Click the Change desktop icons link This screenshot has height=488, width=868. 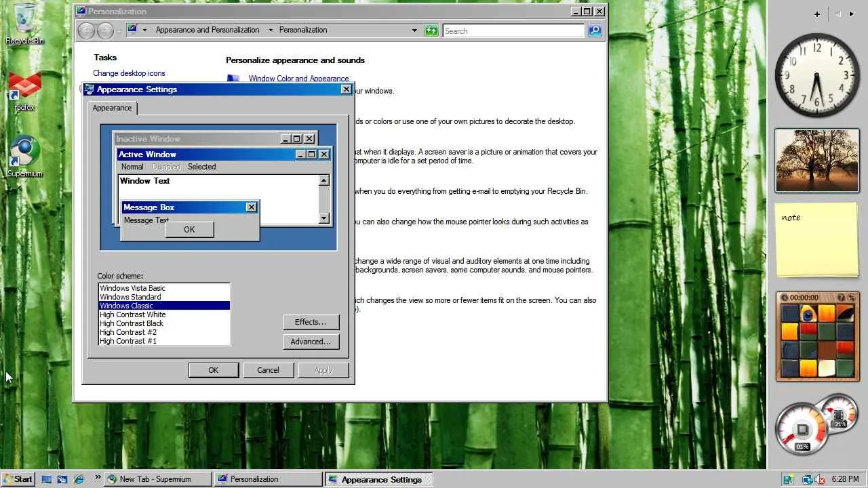click(x=129, y=73)
